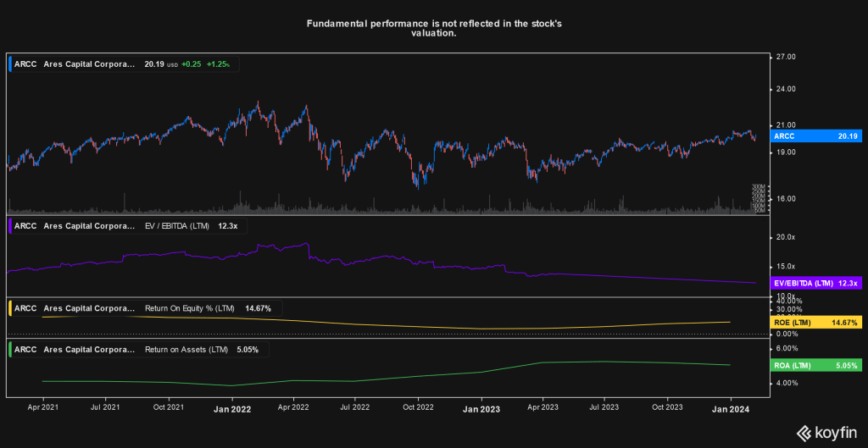Viewport: 868px width, 448px height.
Task: Select the purple EV/EBITDA (LTM) 12.3x axis tag
Action: coord(815,283)
